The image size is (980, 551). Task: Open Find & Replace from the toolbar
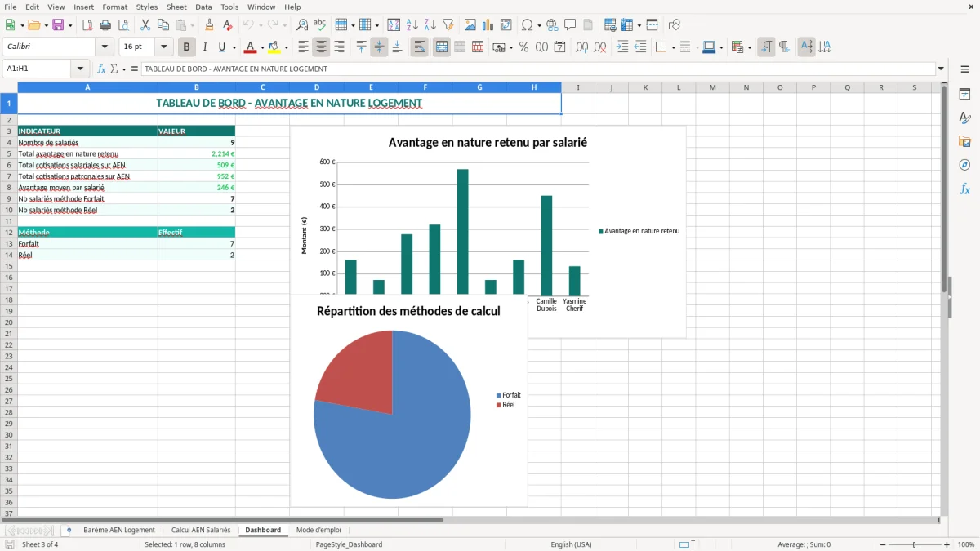[302, 25]
